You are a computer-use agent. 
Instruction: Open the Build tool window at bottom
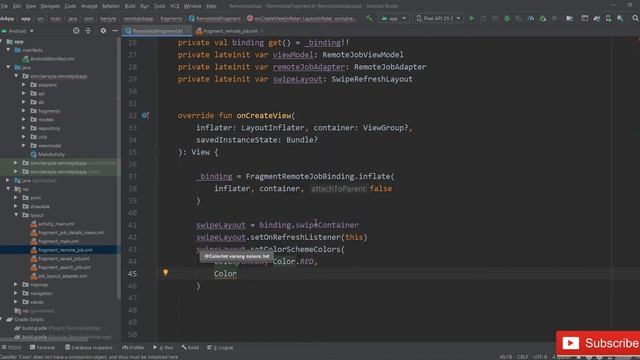(x=190, y=347)
